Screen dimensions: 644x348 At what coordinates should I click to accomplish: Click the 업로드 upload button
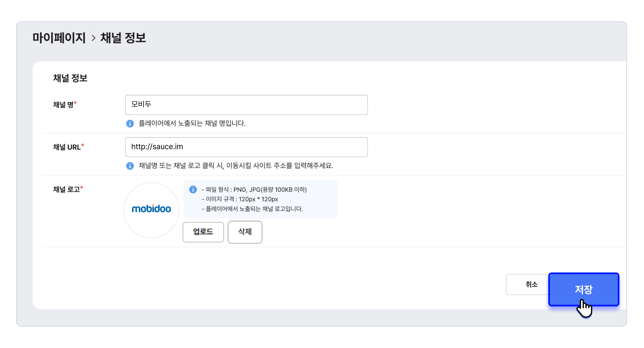click(203, 232)
